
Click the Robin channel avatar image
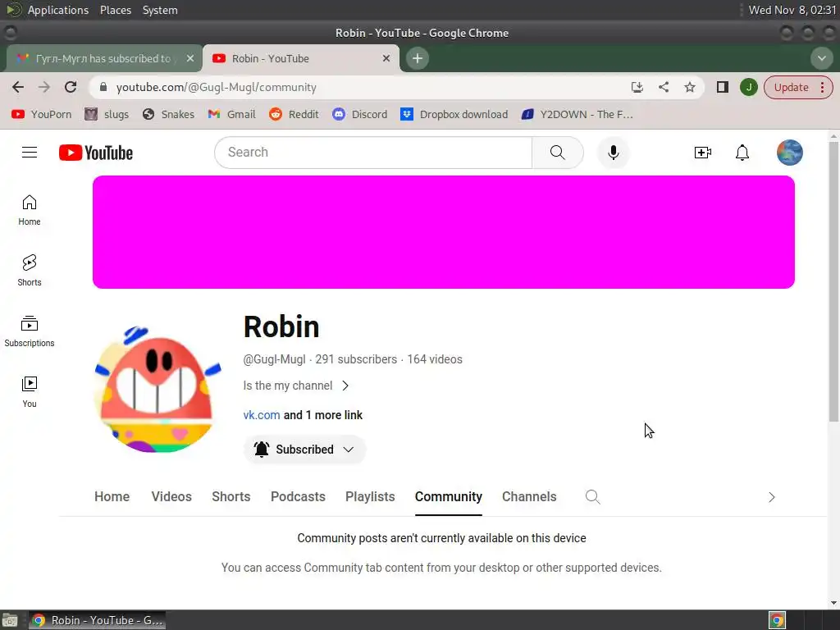pyautogui.click(x=157, y=389)
